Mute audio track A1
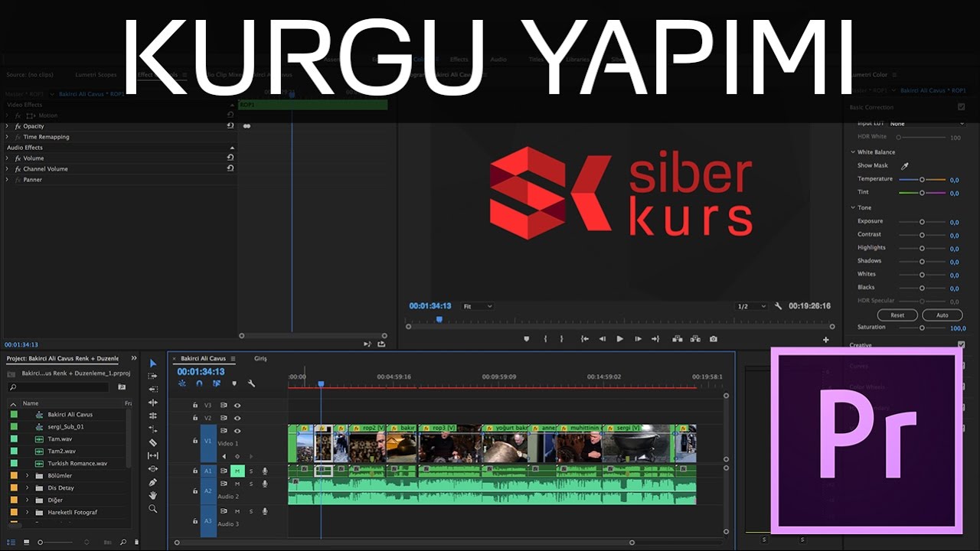 237,471
